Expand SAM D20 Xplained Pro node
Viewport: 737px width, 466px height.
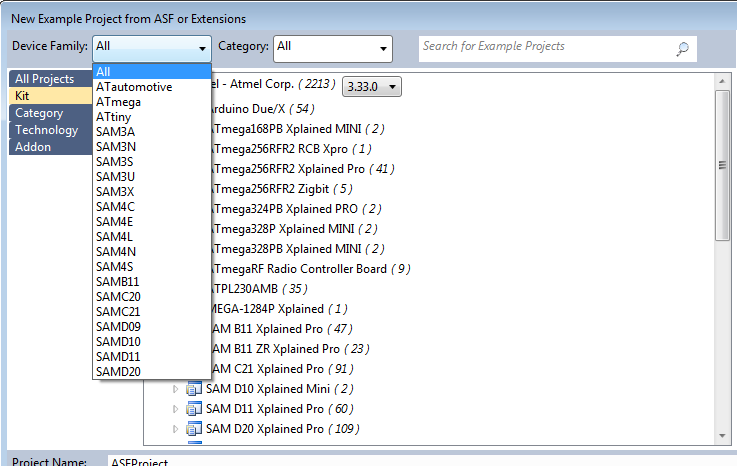175,429
